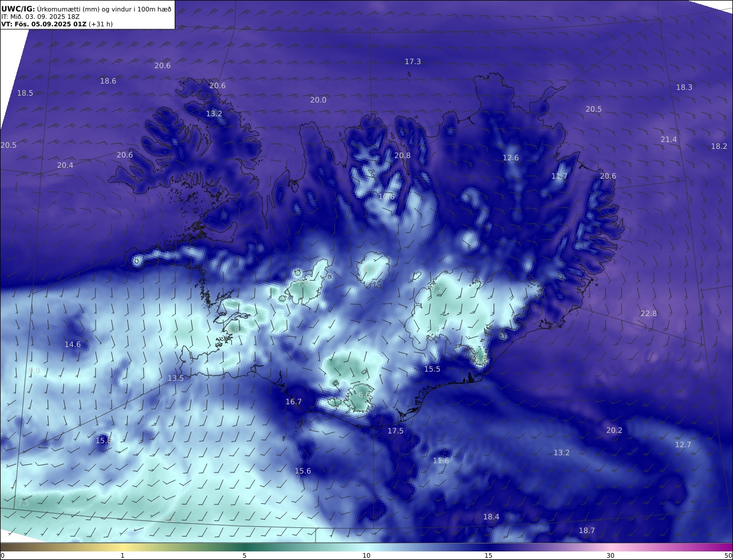Click the 15.6 value on the map

[x=303, y=471]
